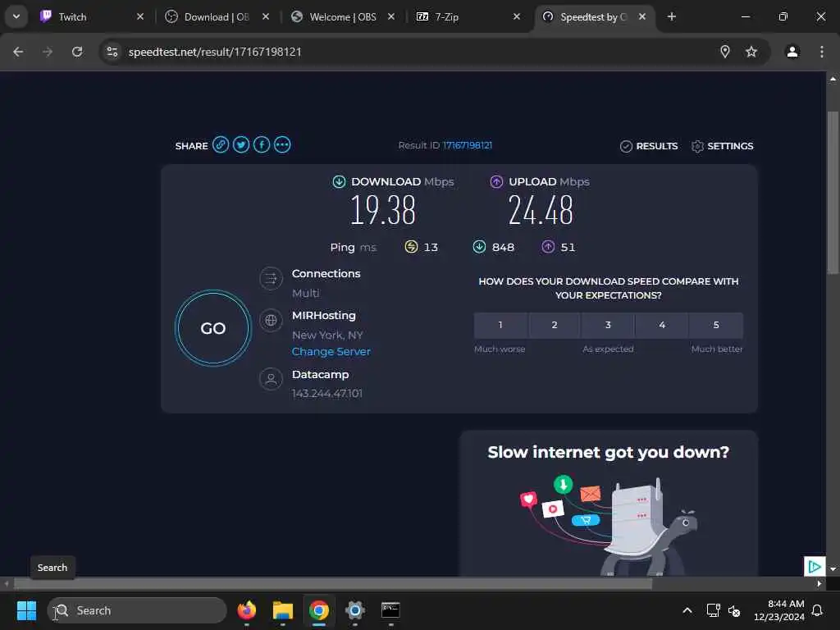The width and height of the screenshot is (840, 630).
Task: Click the upload speed icon
Action: tap(496, 181)
